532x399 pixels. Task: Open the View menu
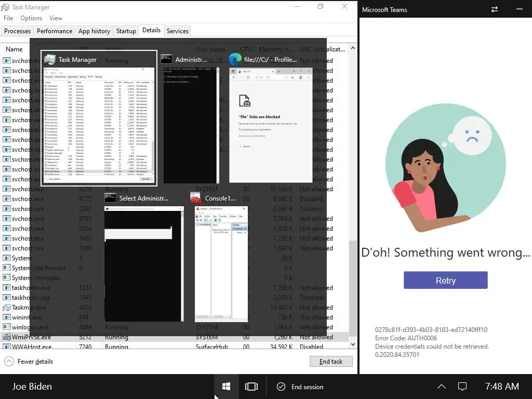pyautogui.click(x=56, y=18)
